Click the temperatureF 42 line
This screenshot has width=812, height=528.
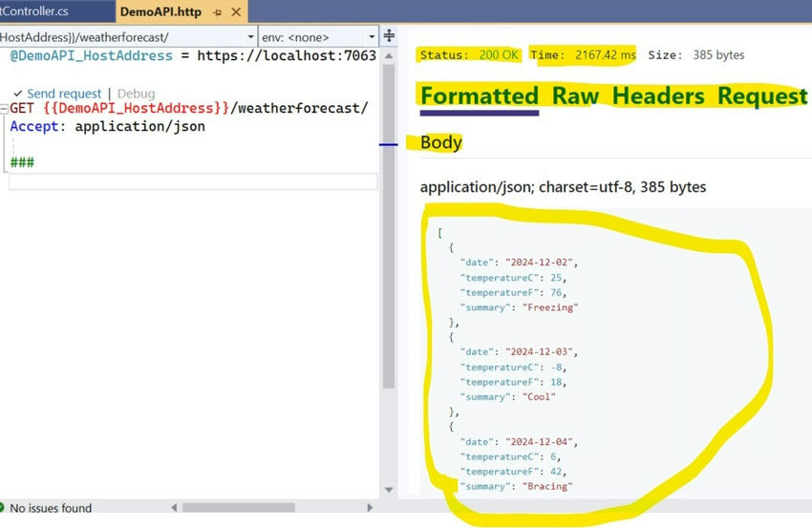[513, 472]
